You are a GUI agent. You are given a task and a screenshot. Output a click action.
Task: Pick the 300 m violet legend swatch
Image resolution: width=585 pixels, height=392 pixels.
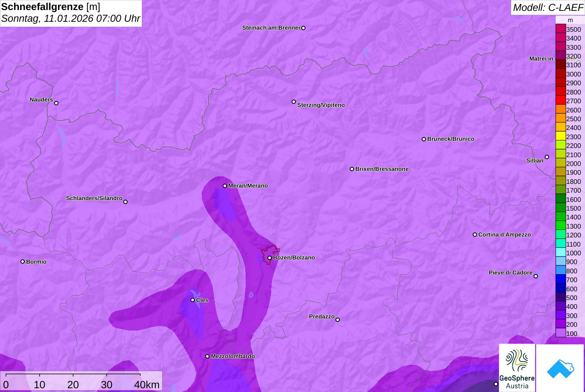point(560,316)
